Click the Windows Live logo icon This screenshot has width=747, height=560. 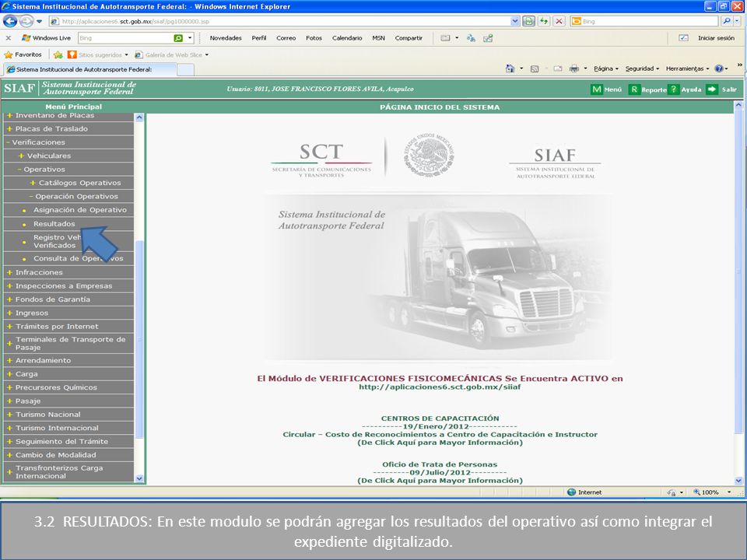point(26,38)
